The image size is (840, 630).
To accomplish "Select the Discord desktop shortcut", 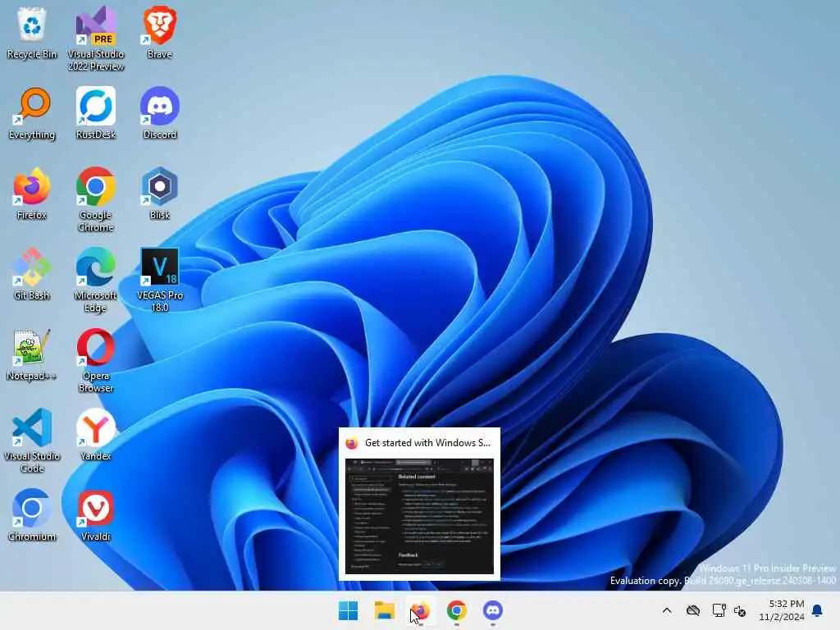I will tap(160, 113).
